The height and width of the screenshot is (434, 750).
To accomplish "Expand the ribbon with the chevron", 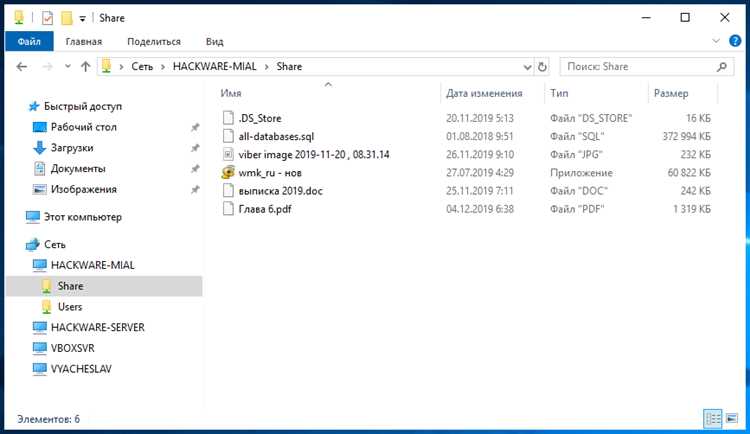I will 716,41.
